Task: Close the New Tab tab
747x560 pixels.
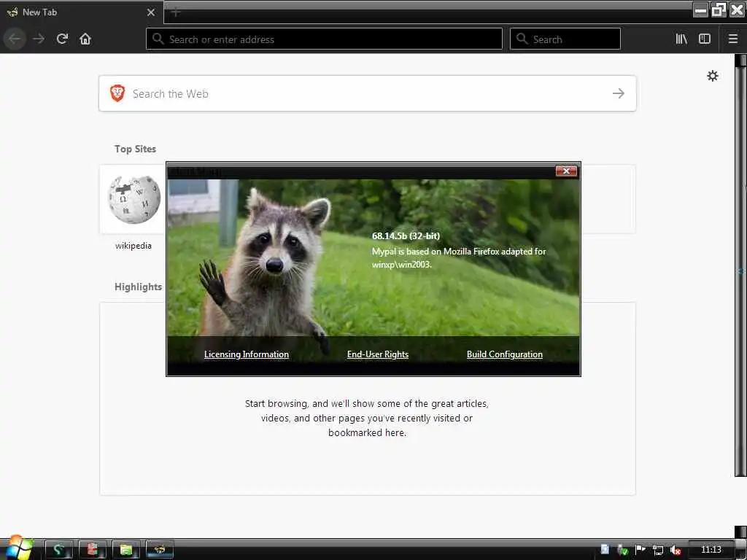Action: (x=151, y=12)
